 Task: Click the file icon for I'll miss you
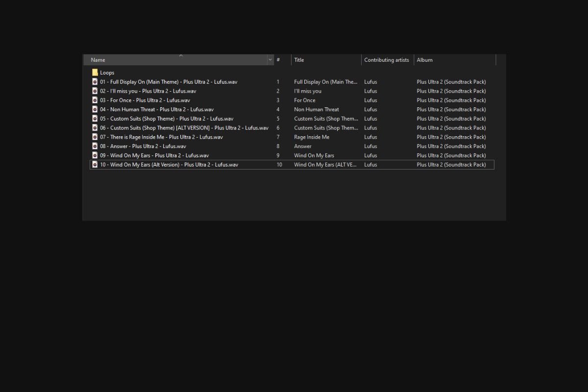point(95,91)
